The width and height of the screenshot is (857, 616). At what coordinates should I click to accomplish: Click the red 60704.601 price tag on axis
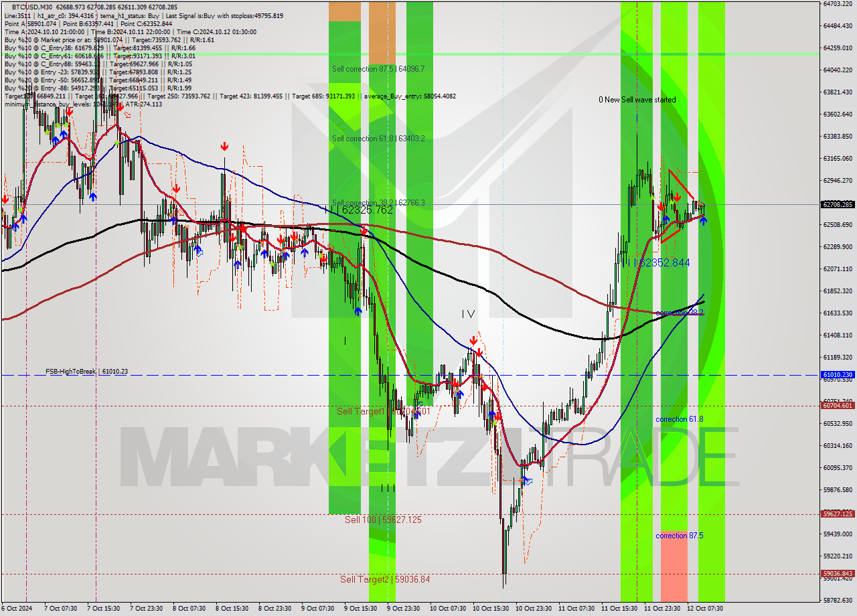pos(838,405)
